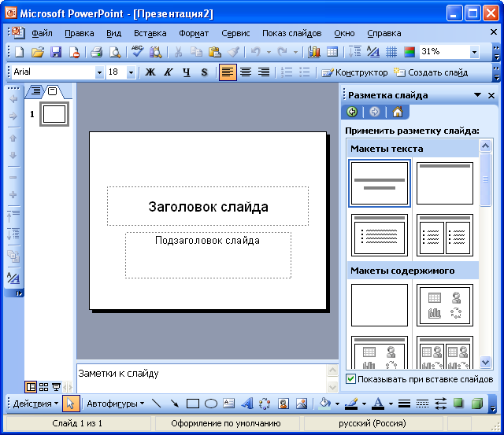This screenshot has width=504, height=435.
Task: Save presentation using floppy disk icon
Action: [56, 52]
